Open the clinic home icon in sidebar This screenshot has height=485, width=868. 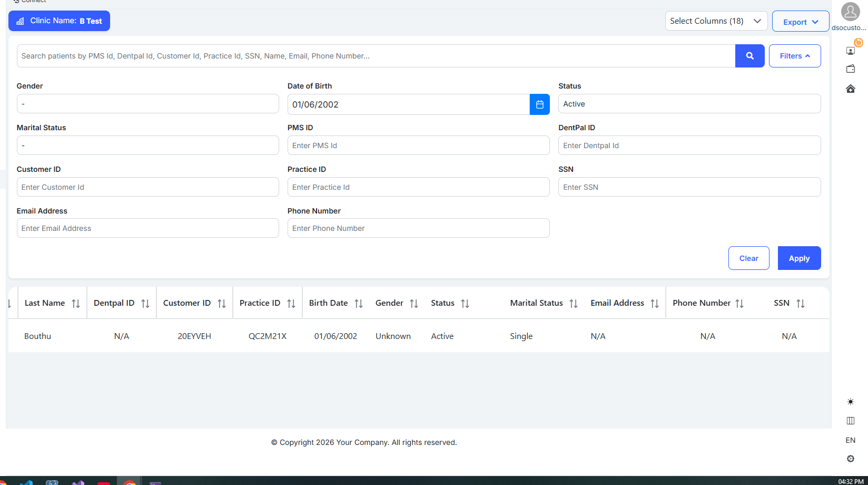click(850, 89)
